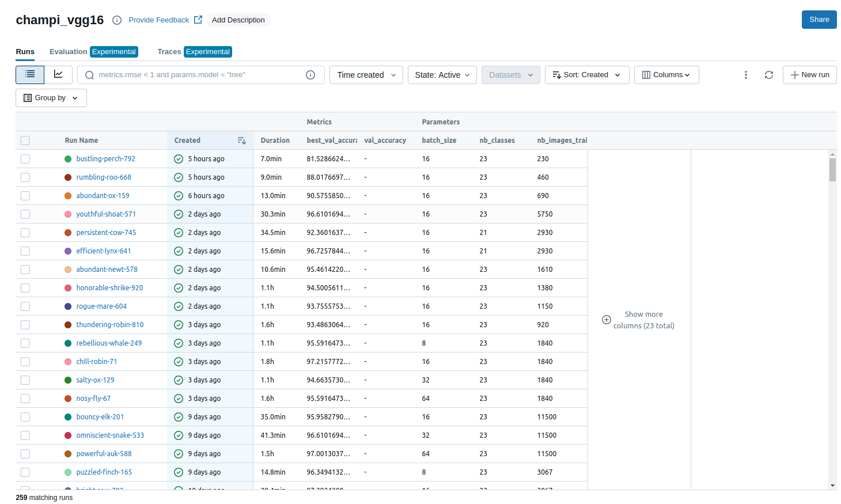This screenshot has height=504, width=841.
Task: Select the Runs tab
Action: click(25, 52)
